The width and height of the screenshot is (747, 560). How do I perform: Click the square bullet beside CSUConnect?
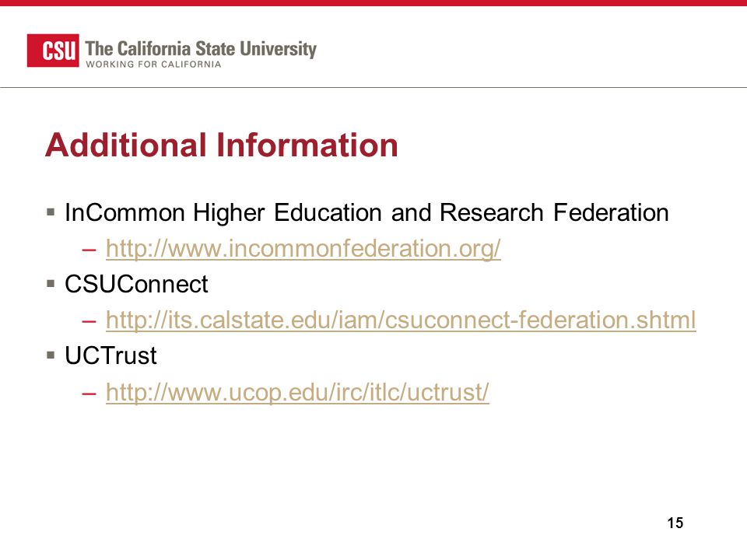51,283
